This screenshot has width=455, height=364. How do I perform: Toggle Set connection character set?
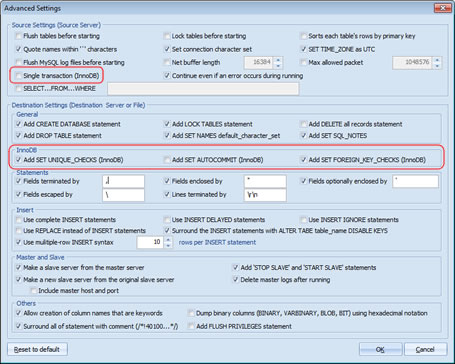pyautogui.click(x=167, y=49)
